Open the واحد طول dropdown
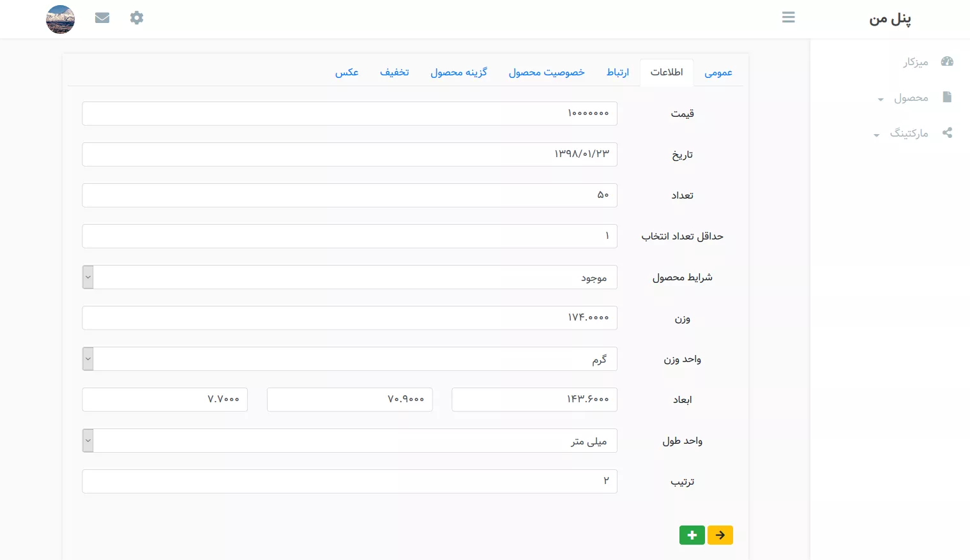 349,441
